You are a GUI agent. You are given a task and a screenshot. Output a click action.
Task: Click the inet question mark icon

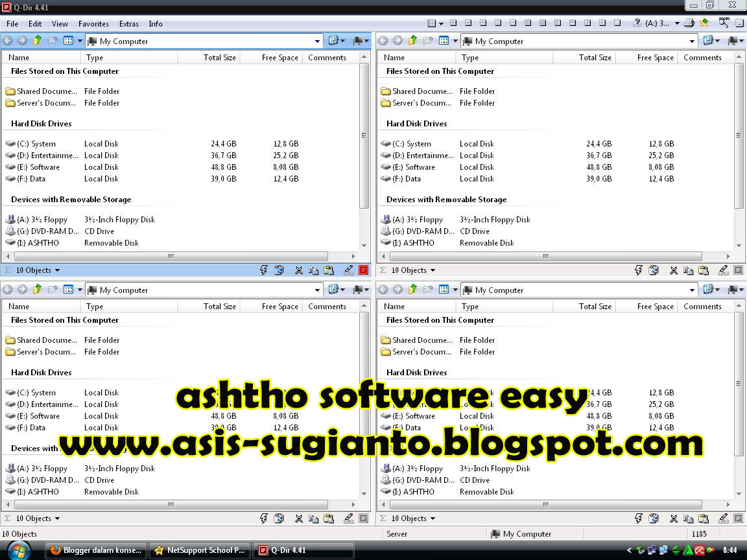(638, 23)
